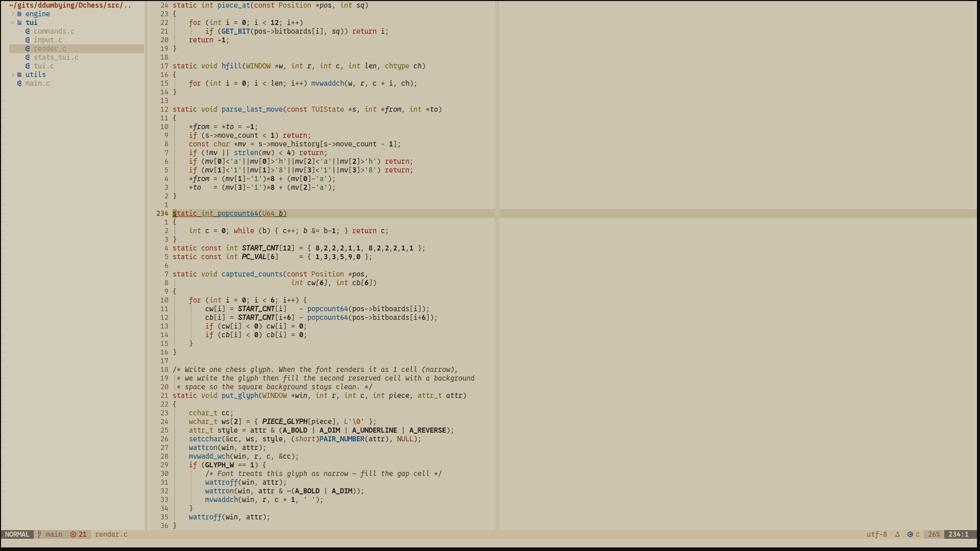The image size is (980, 551).
Task: Open input.c in the file tree
Action: point(48,40)
